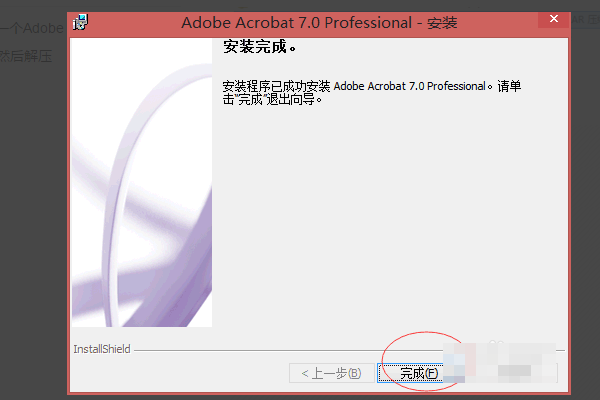Click the success message mentioning Adobe Acrobat 7.0 Professional

[x=372, y=93]
